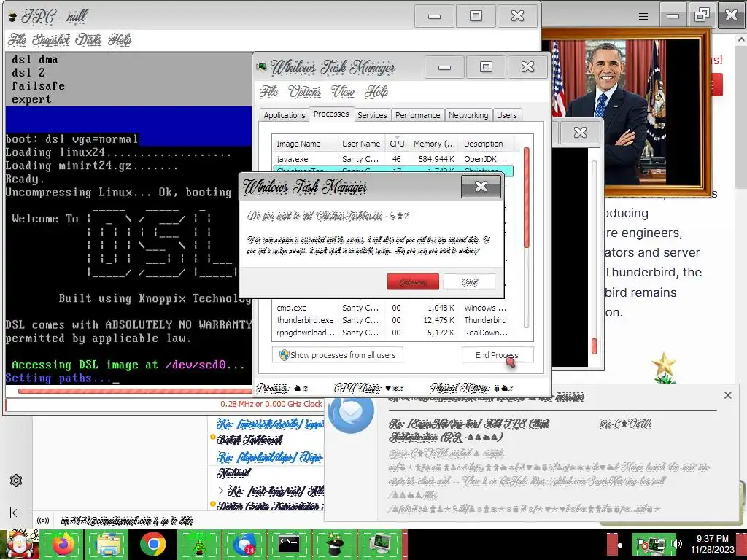Click Show processes from all users
Screen dimensions: 747x560
tap(337, 355)
